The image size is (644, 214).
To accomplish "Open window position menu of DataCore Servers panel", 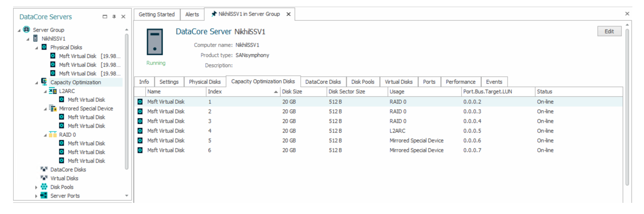I will coord(105,17).
